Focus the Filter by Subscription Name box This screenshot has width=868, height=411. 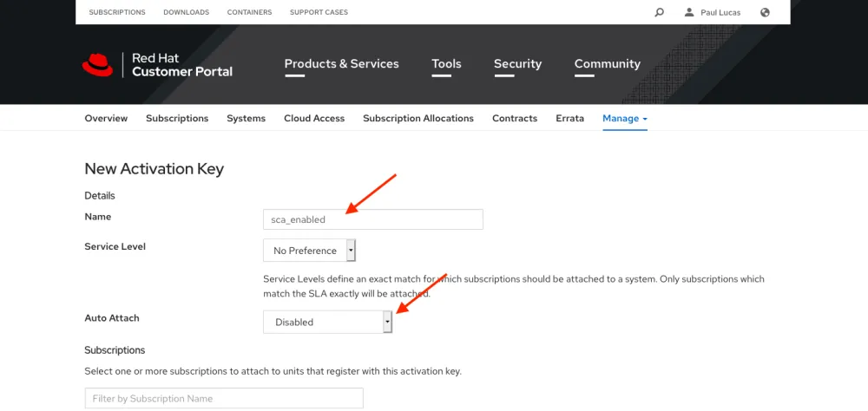224,398
